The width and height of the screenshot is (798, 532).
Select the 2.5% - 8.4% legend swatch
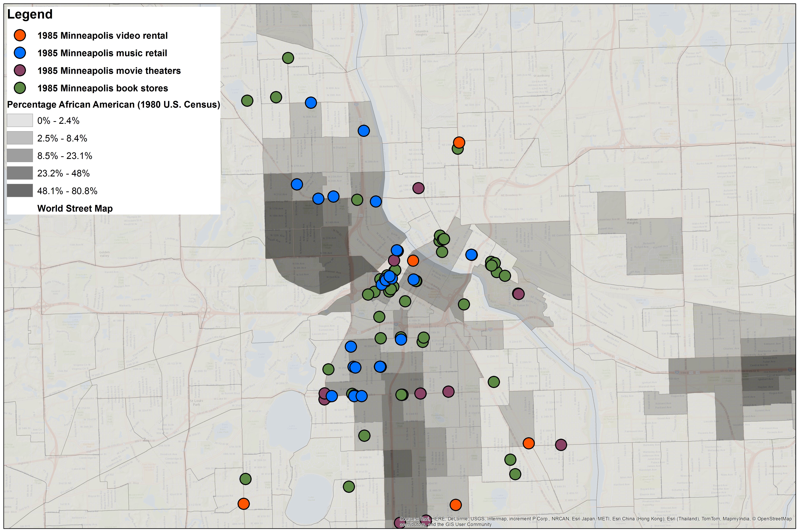point(20,138)
